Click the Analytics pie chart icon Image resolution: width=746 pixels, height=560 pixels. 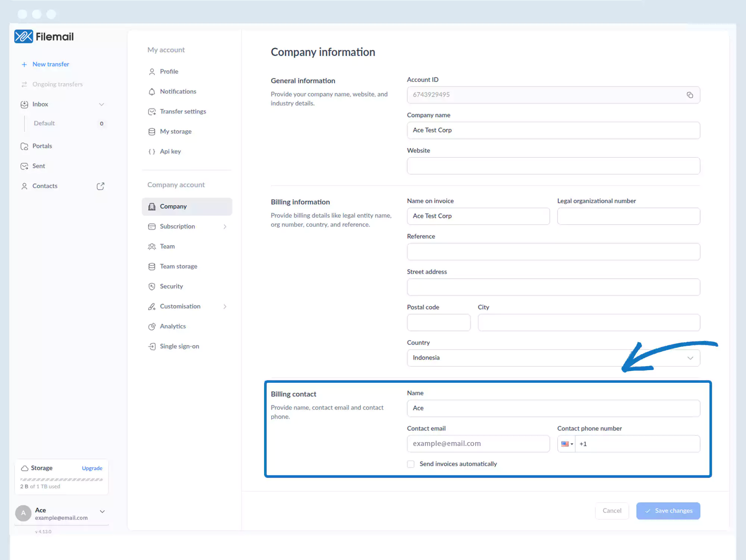(152, 326)
